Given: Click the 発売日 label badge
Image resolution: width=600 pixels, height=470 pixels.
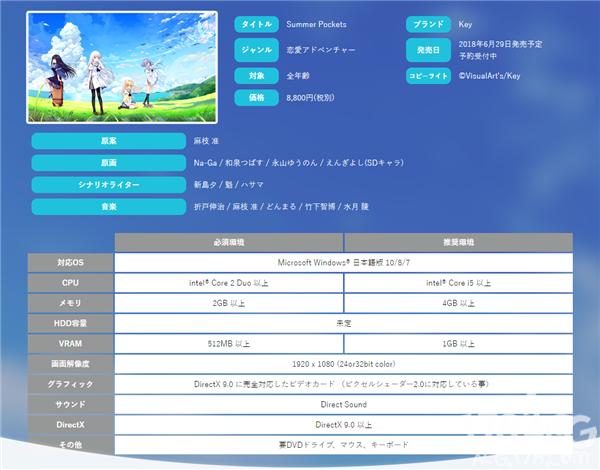Looking at the screenshot, I should pos(428,50).
